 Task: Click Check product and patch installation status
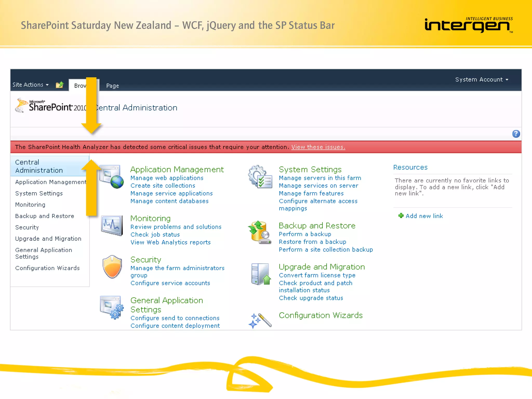pos(316,287)
